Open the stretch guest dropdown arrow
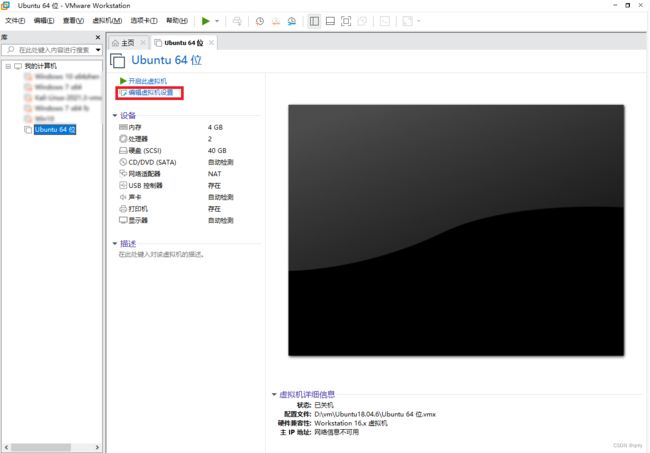The width and height of the screenshot is (650, 453). pyautogui.click(x=419, y=21)
